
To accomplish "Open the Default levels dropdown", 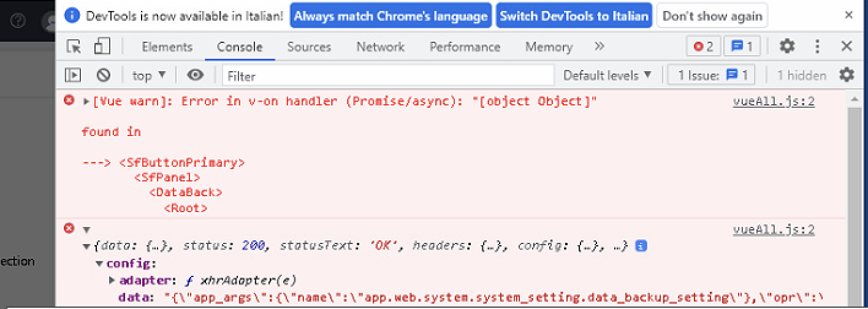I will tap(607, 75).
